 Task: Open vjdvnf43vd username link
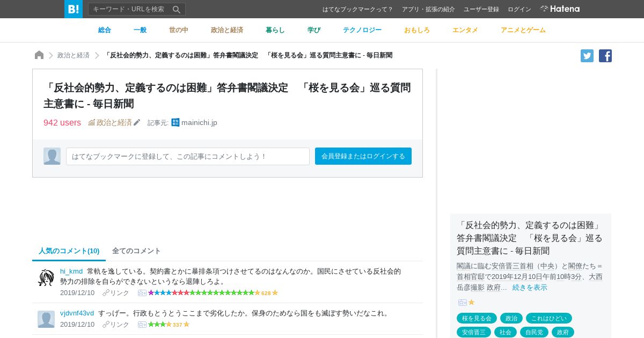(77, 313)
